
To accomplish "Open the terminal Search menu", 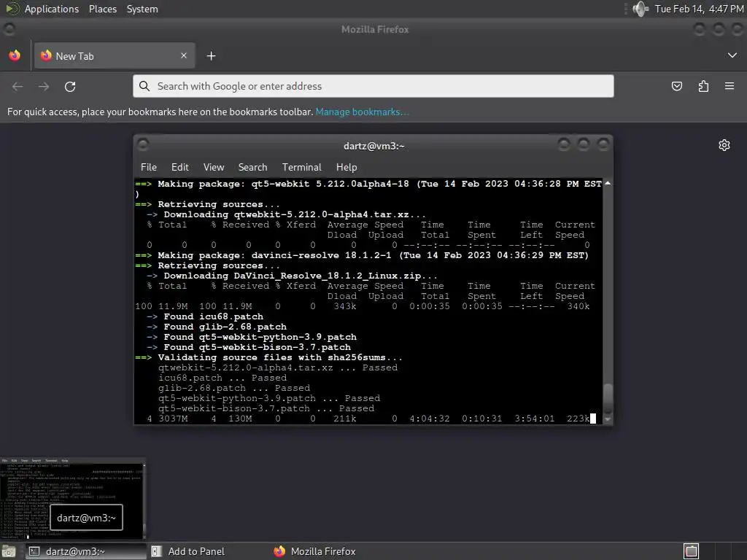I will (x=252, y=167).
